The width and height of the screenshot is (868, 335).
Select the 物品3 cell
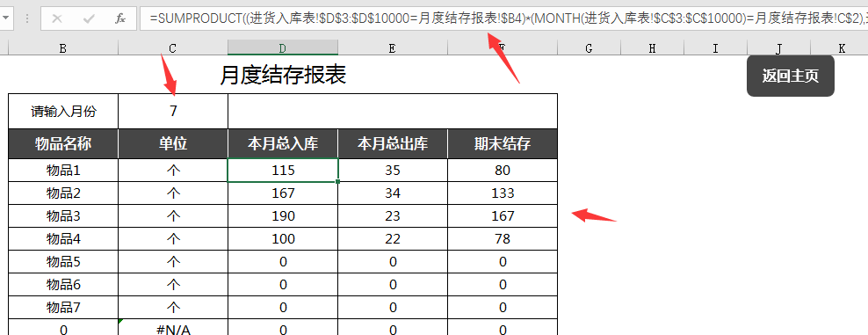(63, 215)
